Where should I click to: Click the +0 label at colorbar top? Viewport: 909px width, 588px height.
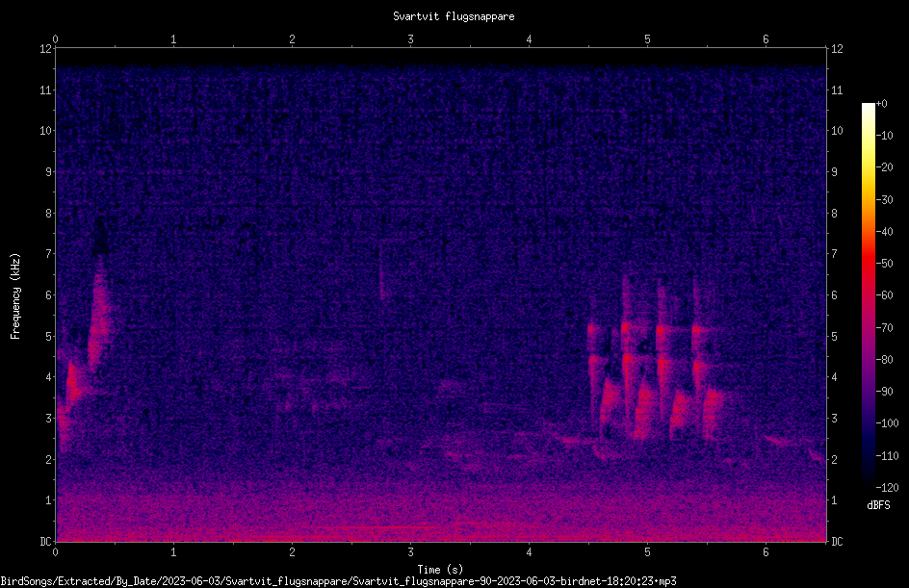(x=881, y=104)
